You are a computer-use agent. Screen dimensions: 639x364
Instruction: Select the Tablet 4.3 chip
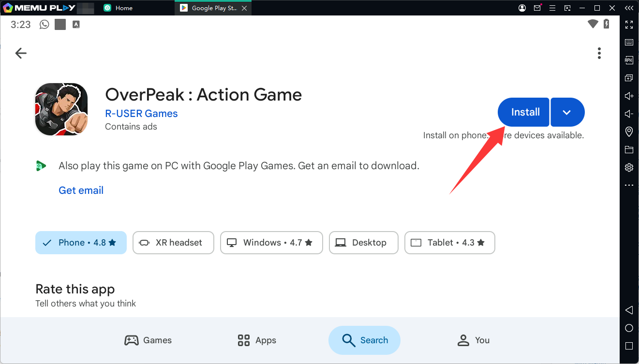click(x=450, y=243)
